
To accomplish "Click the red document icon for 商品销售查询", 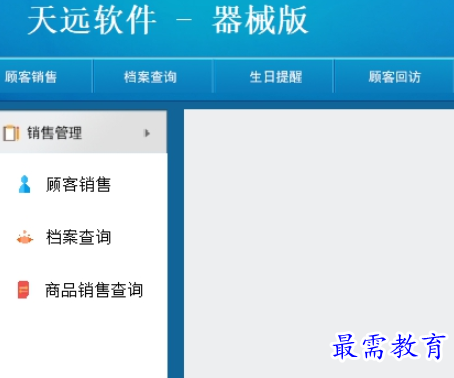I will pos(23,290).
